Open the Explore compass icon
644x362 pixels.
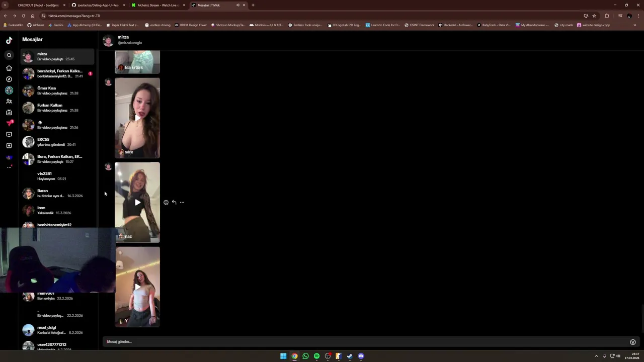pos(9,79)
